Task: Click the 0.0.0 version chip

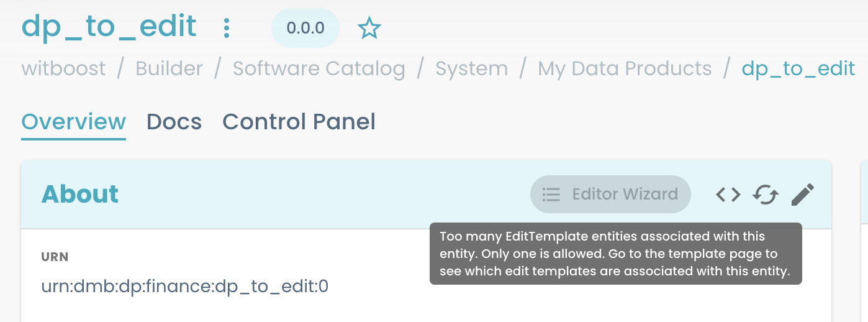Action: [305, 28]
